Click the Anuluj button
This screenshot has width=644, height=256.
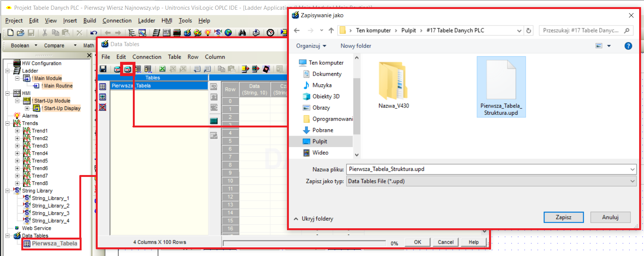pyautogui.click(x=610, y=217)
